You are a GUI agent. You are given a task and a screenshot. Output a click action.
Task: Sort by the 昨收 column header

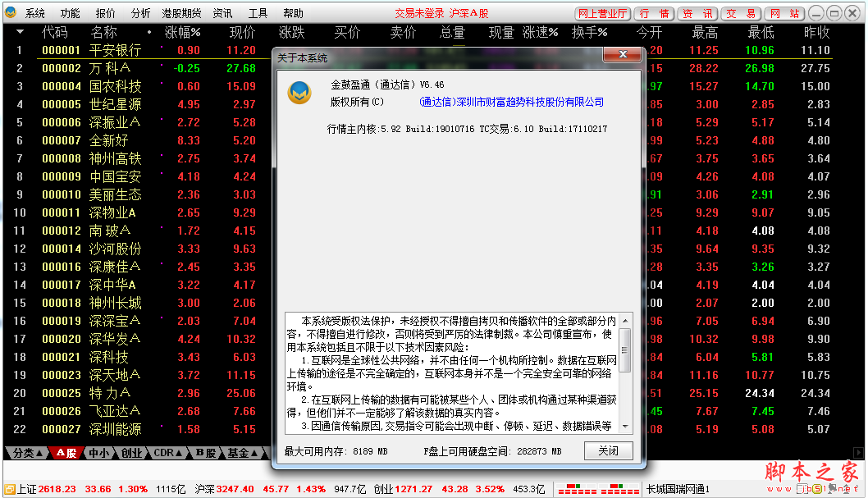click(x=816, y=33)
